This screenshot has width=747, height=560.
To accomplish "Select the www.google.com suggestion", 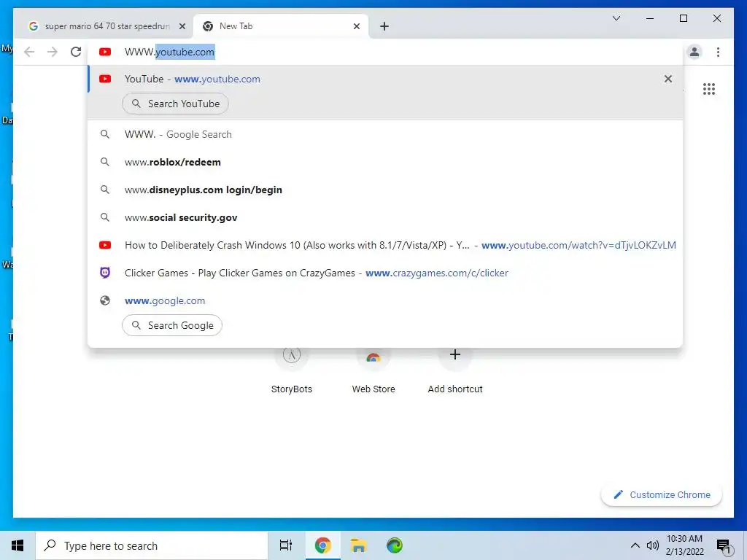I will coord(385,300).
